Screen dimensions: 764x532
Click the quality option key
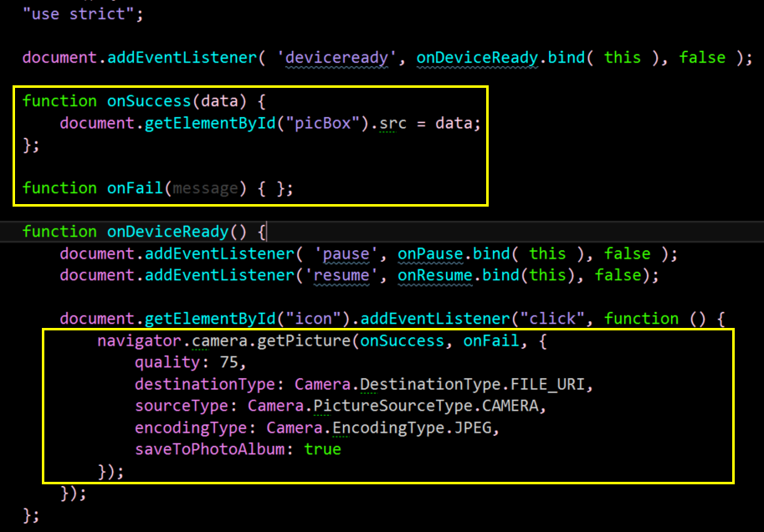click(168, 362)
